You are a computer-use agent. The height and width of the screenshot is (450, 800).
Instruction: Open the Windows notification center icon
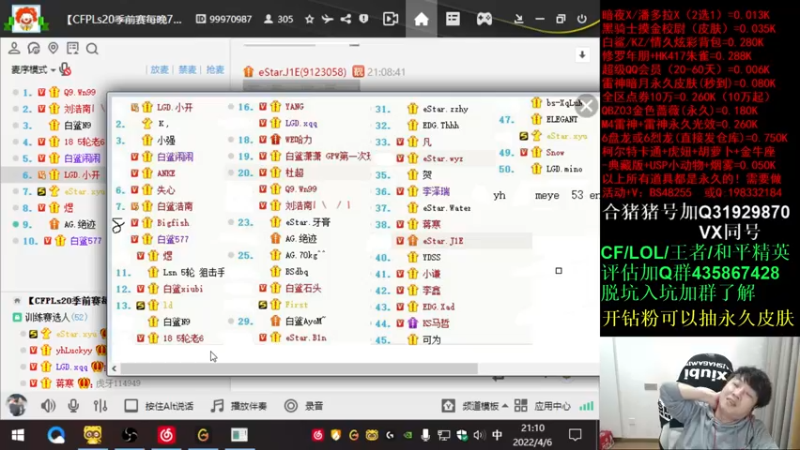point(575,435)
